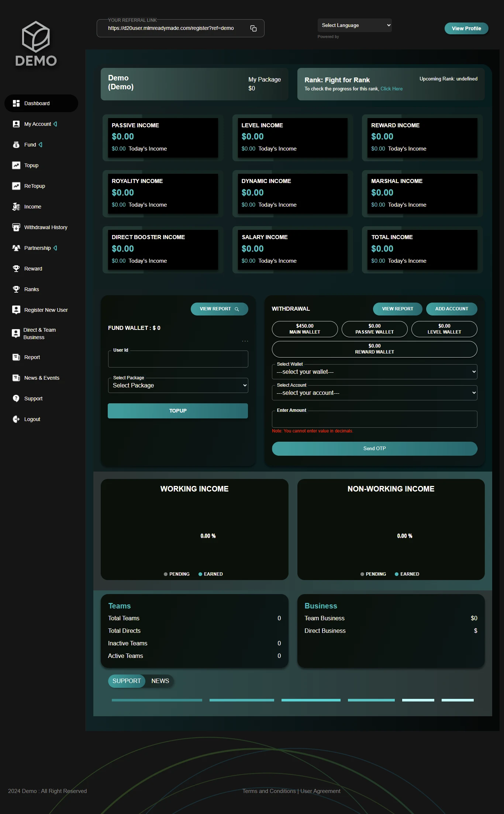The height and width of the screenshot is (814, 504).
Task: Open the Select Package dropdown
Action: (x=178, y=386)
